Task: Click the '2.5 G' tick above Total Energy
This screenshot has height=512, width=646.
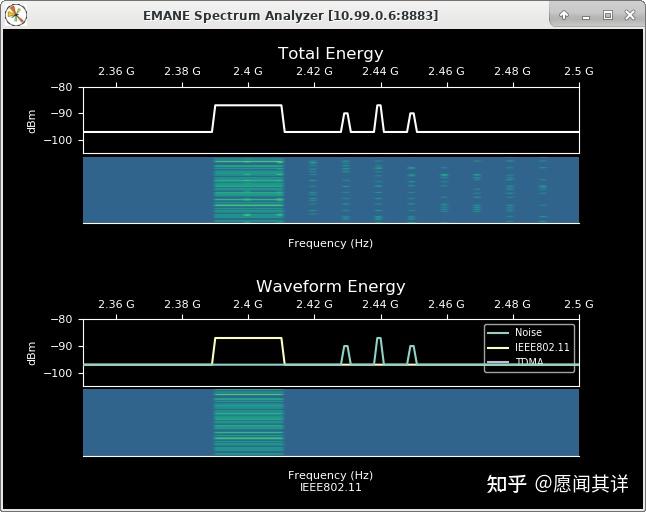Action: (579, 71)
